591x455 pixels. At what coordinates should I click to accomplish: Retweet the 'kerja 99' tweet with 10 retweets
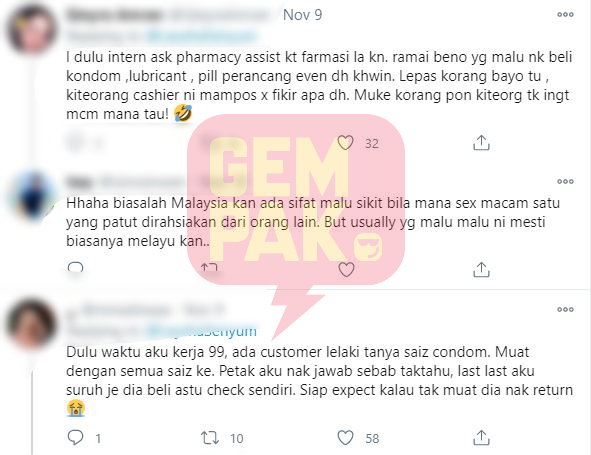point(210,438)
